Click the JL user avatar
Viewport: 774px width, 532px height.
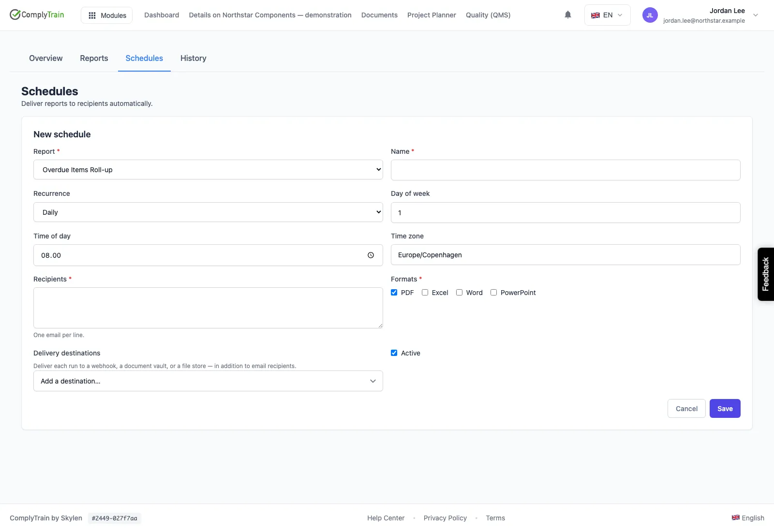point(650,15)
